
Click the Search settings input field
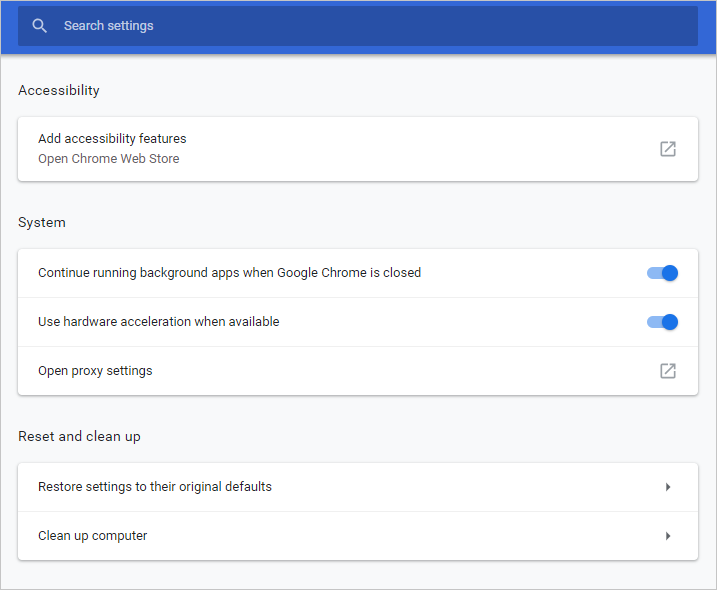tap(350, 26)
